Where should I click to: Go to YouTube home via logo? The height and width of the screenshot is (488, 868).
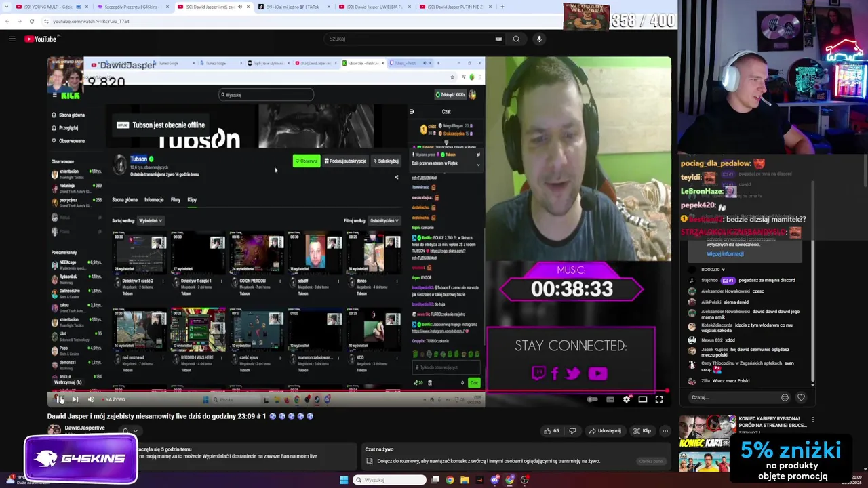[x=41, y=39]
